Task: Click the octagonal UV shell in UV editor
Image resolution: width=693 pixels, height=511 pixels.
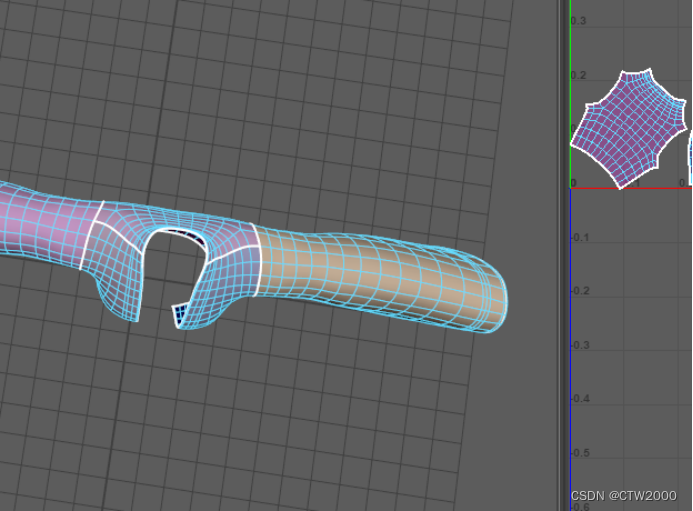Action: pyautogui.click(x=629, y=129)
